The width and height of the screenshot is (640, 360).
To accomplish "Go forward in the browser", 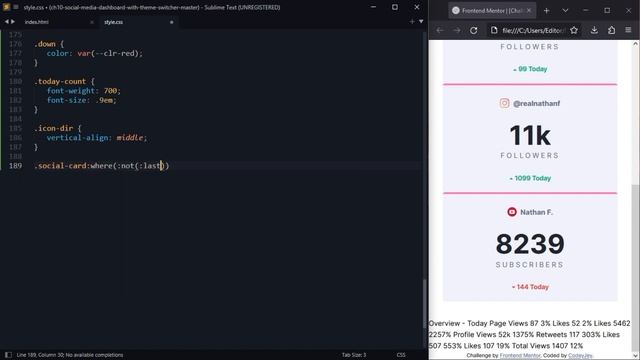I will tap(456, 30).
